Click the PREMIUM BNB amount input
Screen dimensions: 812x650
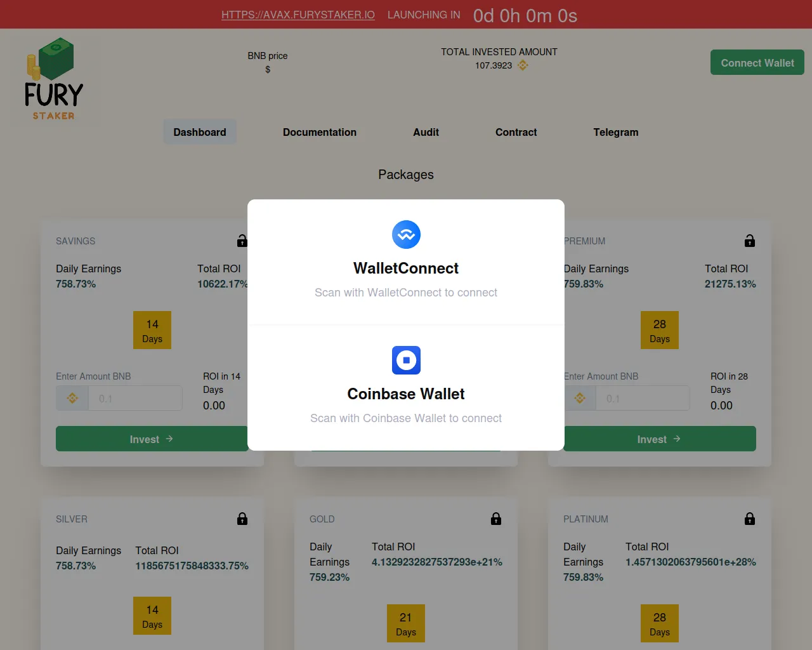(643, 398)
